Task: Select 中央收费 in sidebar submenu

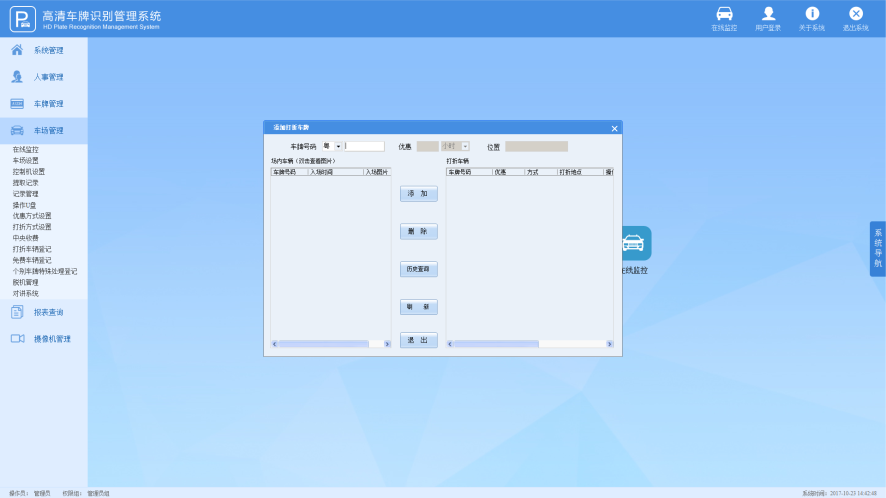Action: tap(25, 238)
